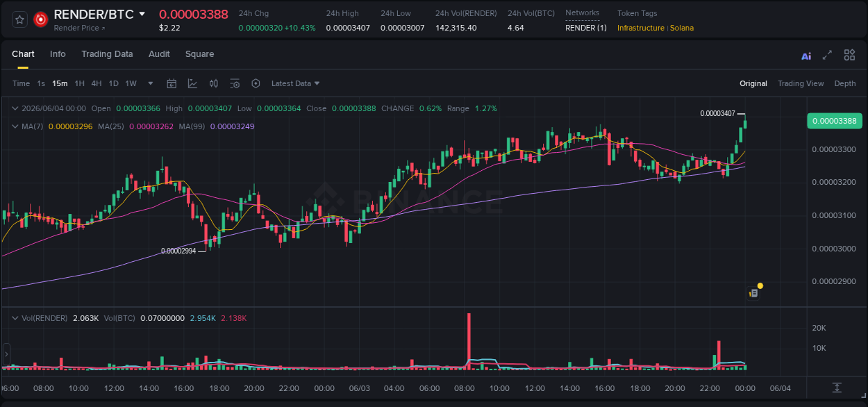
Task: Click the Range 1.27% value
Action: pyautogui.click(x=486, y=108)
